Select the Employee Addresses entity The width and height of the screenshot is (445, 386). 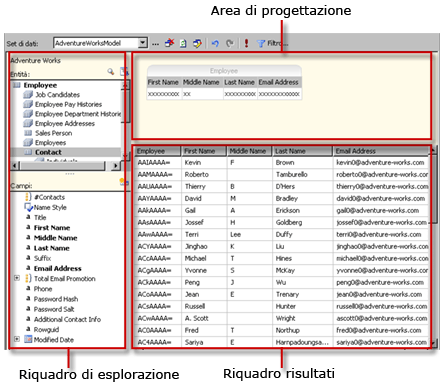click(x=65, y=124)
